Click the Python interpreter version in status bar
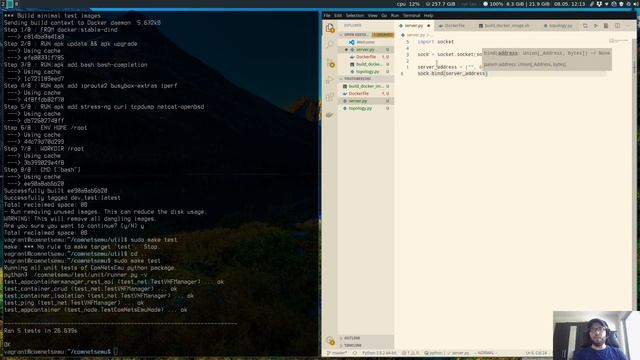Screen dimensions: 640x360 click(379, 353)
